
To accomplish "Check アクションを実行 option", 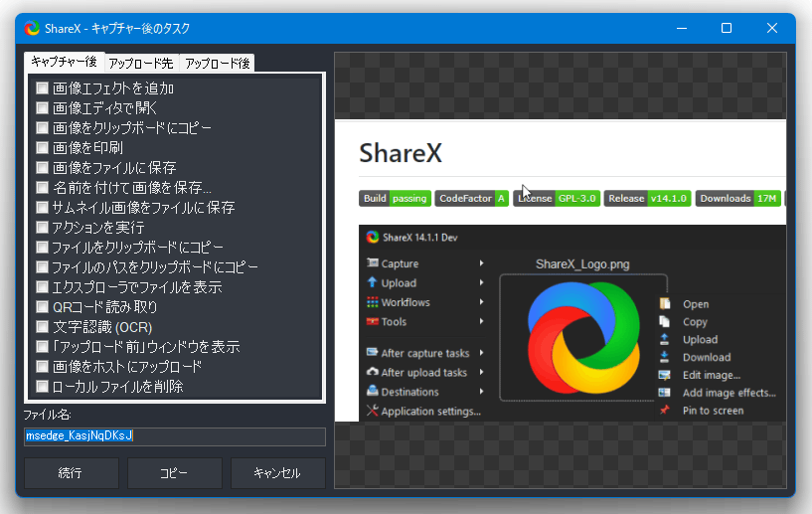I will tap(42, 227).
